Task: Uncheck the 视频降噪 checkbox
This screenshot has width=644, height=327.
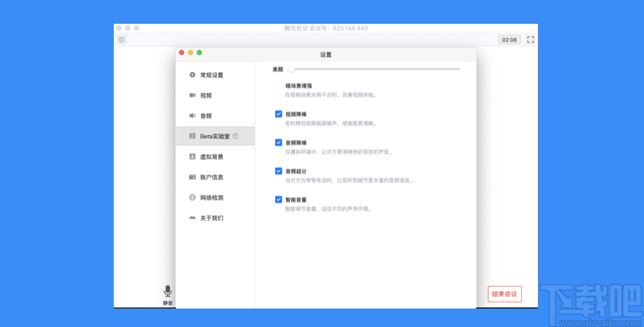Action: [278, 114]
